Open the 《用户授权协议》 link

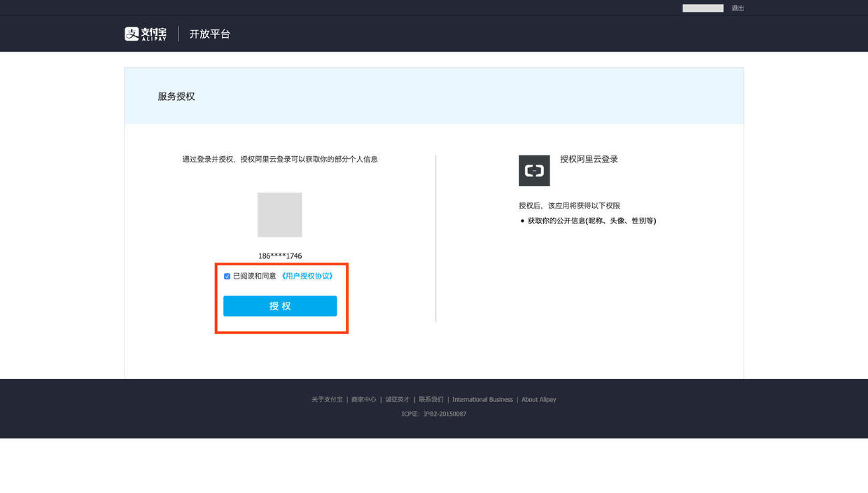point(307,276)
